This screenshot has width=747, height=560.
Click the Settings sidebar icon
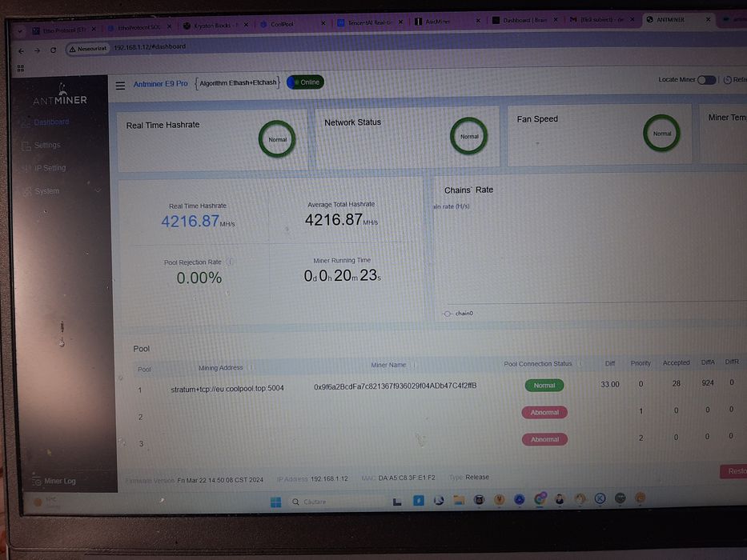pyautogui.click(x=26, y=146)
